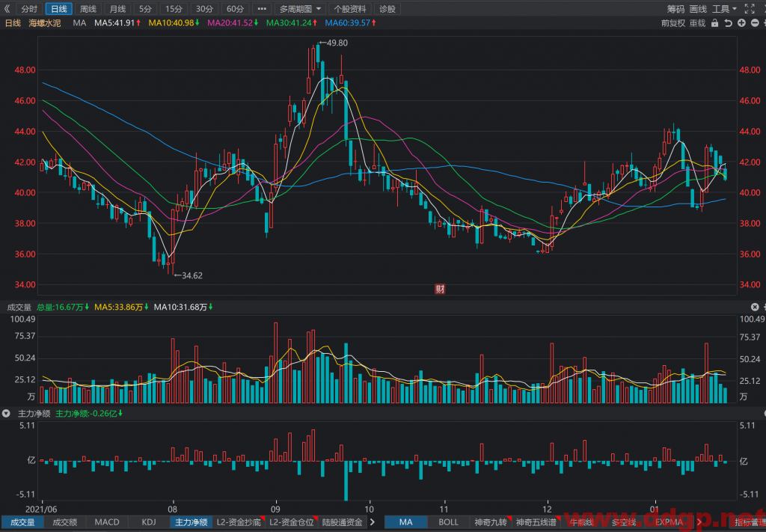Select the 60分 period

(235, 9)
